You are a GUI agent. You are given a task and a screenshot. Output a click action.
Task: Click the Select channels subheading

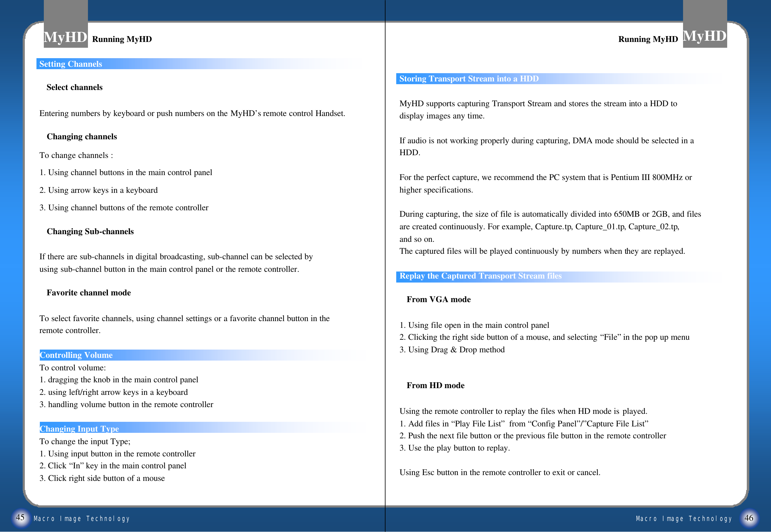(74, 87)
